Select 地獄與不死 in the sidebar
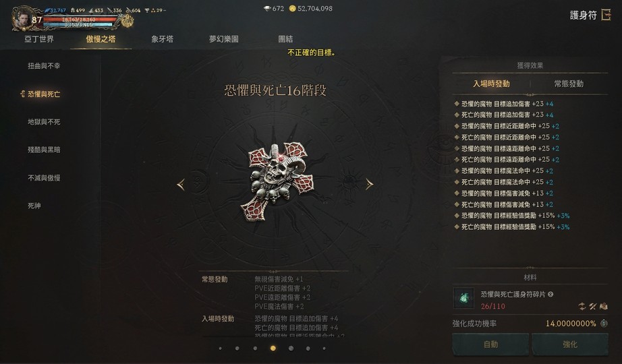Viewport: 622px width, 364px height. [x=44, y=122]
